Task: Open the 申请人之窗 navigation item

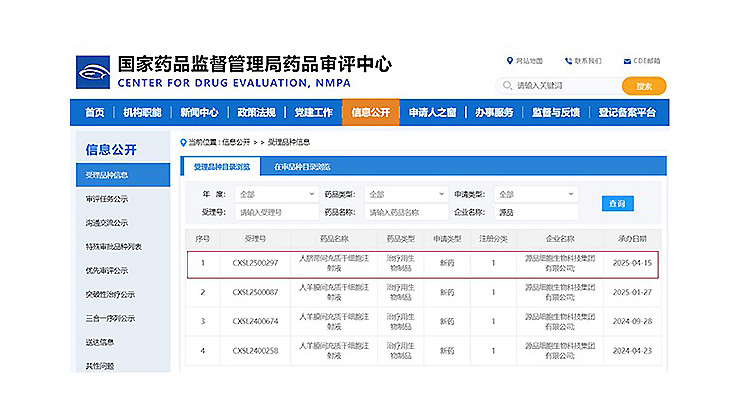Action: point(432,112)
